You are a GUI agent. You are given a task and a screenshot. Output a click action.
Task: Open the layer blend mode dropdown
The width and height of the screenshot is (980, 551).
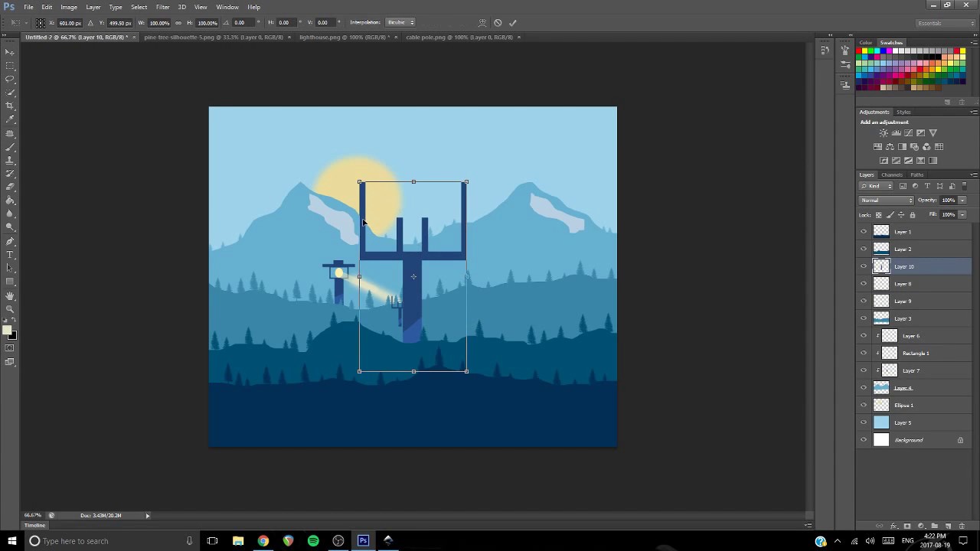887,201
